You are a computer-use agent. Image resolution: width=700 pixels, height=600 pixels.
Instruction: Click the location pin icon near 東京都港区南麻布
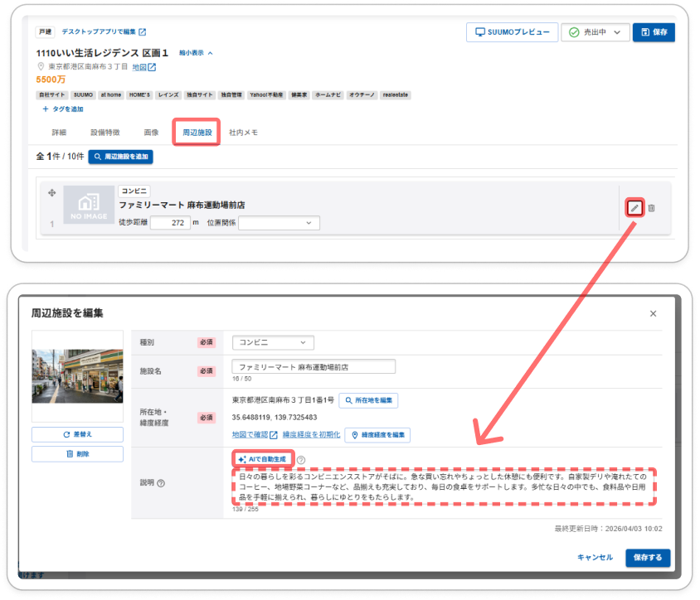coord(41,66)
